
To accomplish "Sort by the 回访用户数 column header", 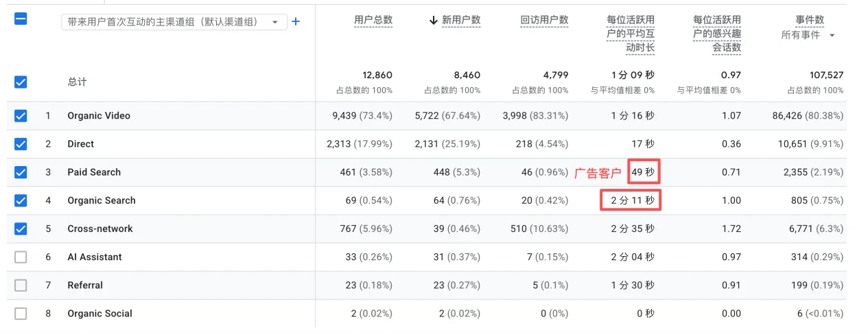I will coord(544,21).
